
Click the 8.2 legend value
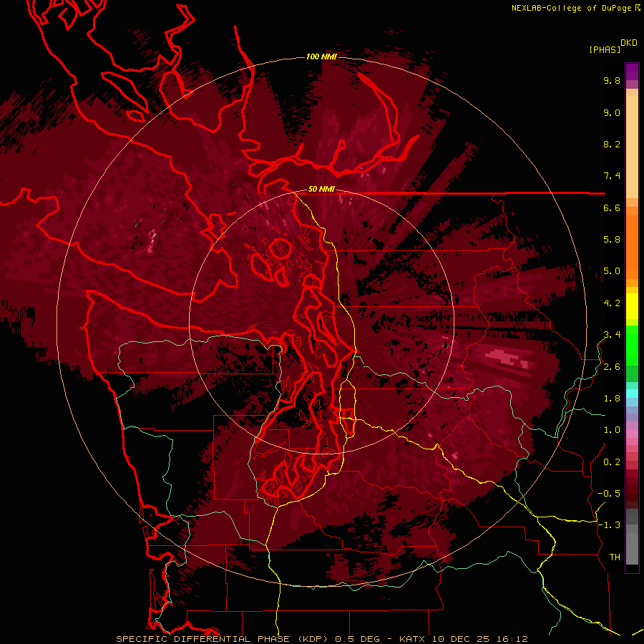point(612,144)
